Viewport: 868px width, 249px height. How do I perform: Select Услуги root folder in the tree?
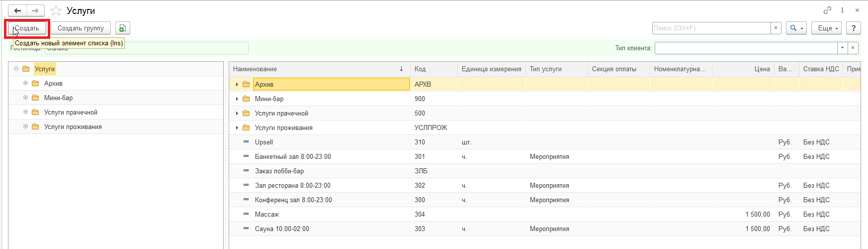coord(45,69)
